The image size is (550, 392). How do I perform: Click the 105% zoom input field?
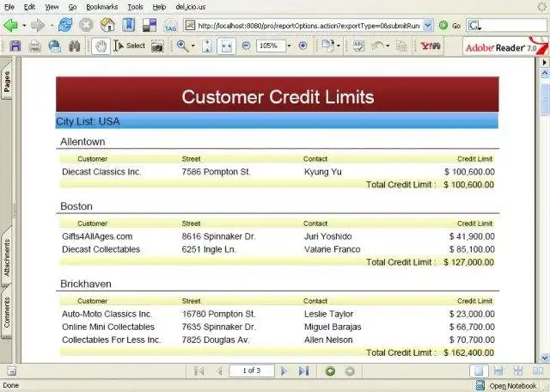[271, 46]
